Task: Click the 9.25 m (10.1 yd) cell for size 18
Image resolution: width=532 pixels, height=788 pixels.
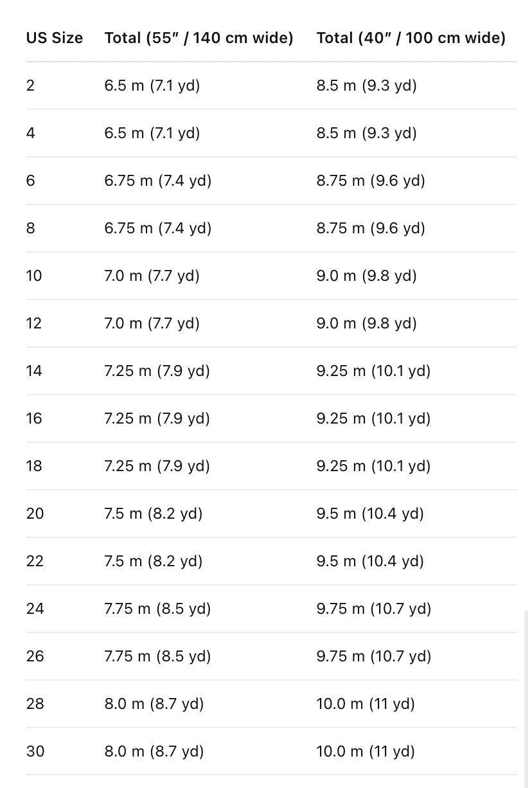Action: tap(373, 466)
